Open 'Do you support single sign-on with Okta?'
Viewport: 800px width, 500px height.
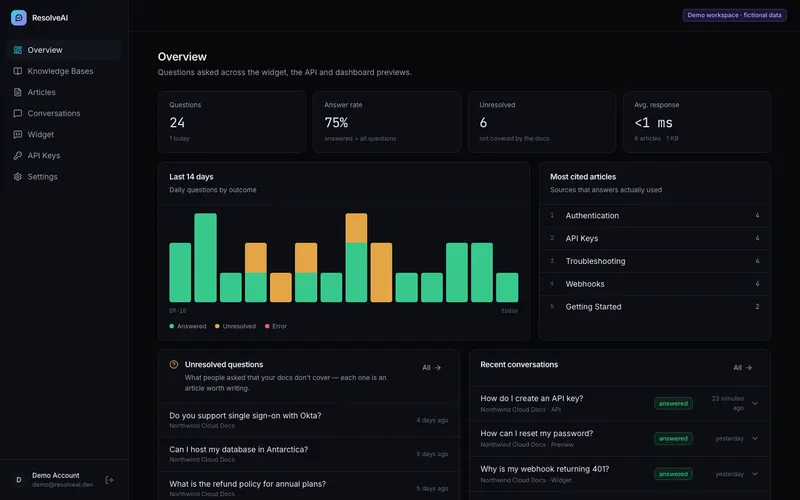pos(309,420)
